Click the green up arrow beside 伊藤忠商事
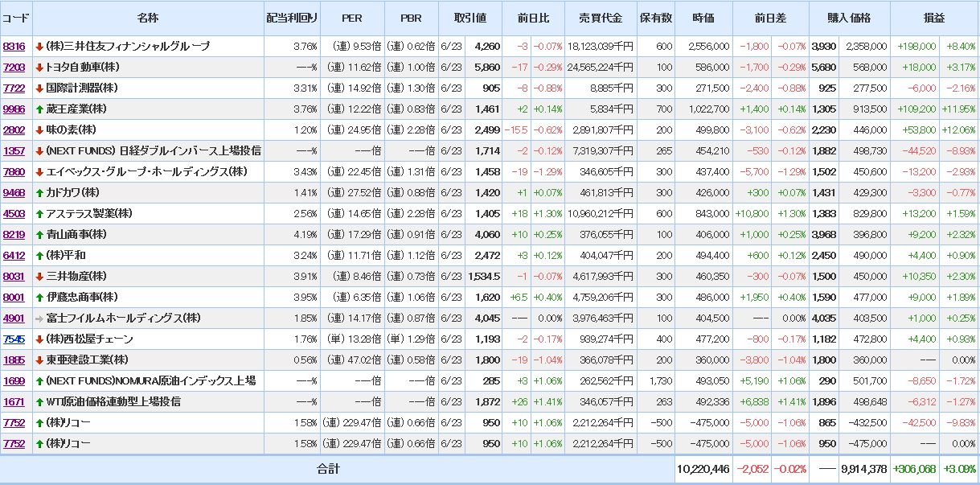 39,298
